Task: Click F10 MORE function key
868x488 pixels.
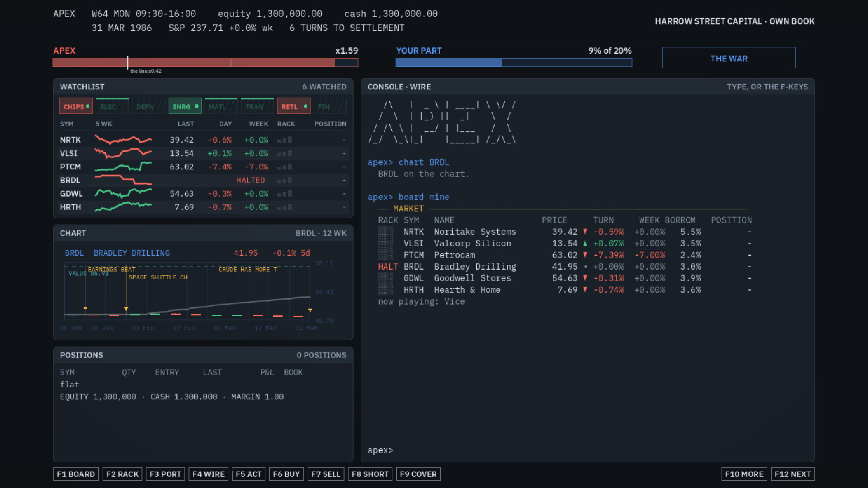Action: [x=744, y=474]
